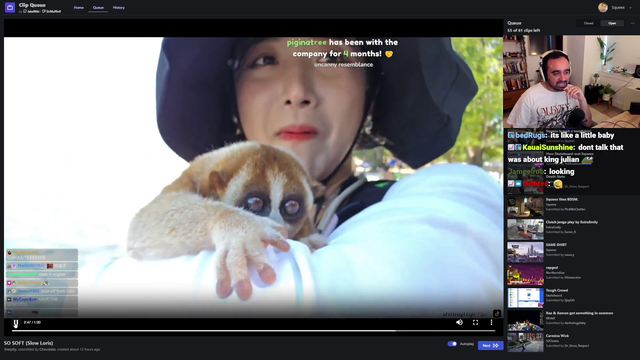
Task: Switch to the History tab
Action: tap(119, 8)
